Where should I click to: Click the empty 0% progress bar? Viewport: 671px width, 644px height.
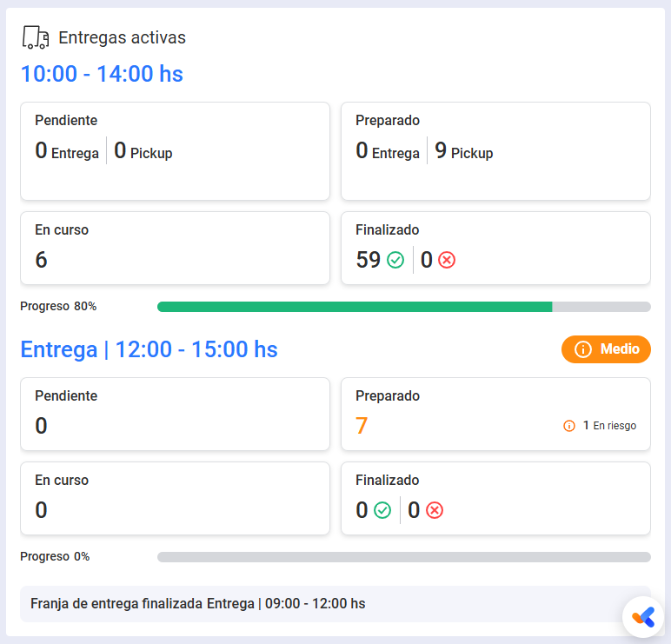click(404, 557)
